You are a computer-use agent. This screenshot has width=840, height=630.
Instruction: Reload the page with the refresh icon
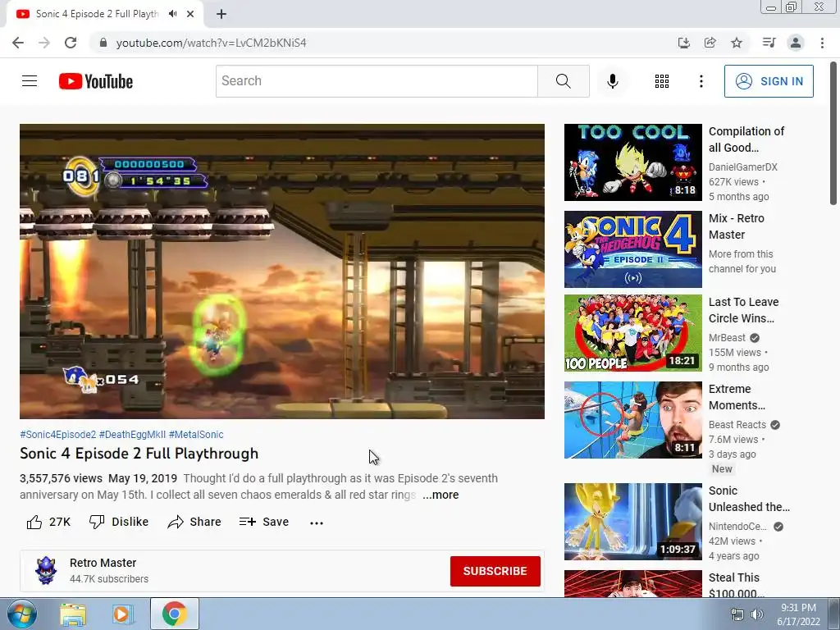71,43
